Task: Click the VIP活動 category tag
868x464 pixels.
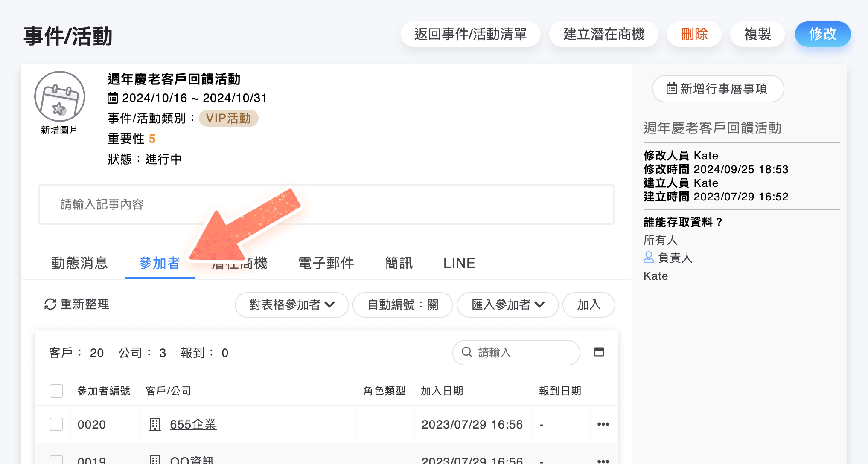Action: pos(228,118)
